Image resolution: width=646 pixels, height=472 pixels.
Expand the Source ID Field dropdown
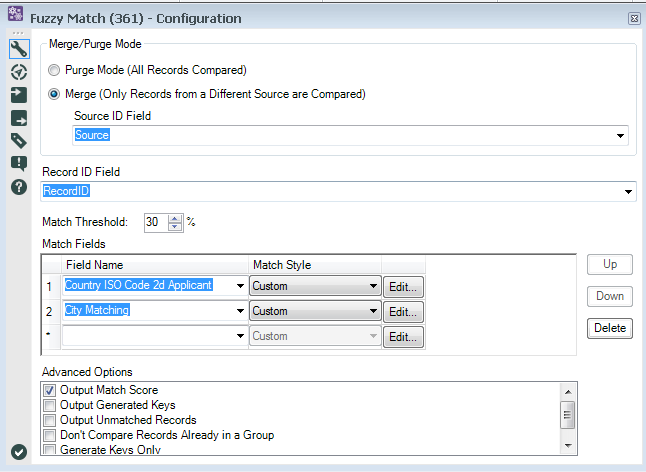click(x=621, y=135)
